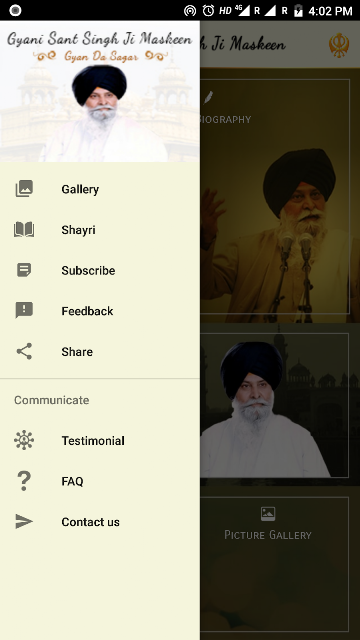Select Contact us in the drawer
This screenshot has height=640, width=360.
coord(100,522)
